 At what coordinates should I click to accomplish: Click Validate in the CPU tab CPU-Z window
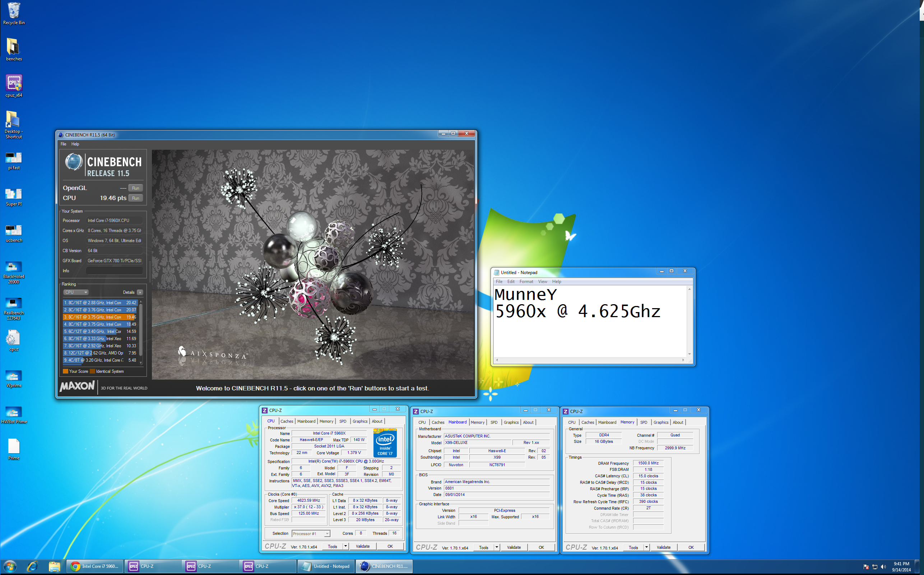pos(362,546)
